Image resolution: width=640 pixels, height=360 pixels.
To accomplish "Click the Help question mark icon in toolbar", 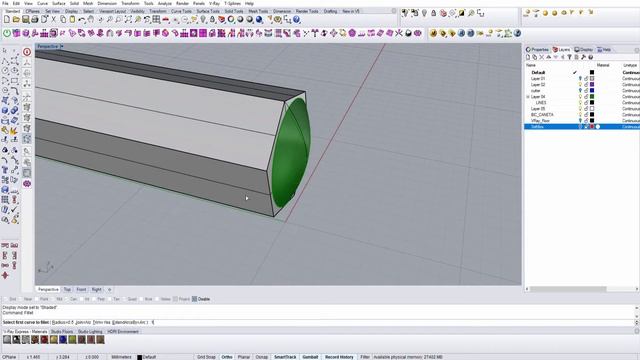I will pyautogui.click(x=297, y=20).
